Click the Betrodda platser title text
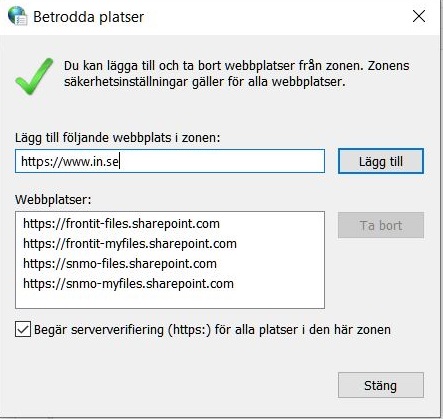 tap(89, 17)
